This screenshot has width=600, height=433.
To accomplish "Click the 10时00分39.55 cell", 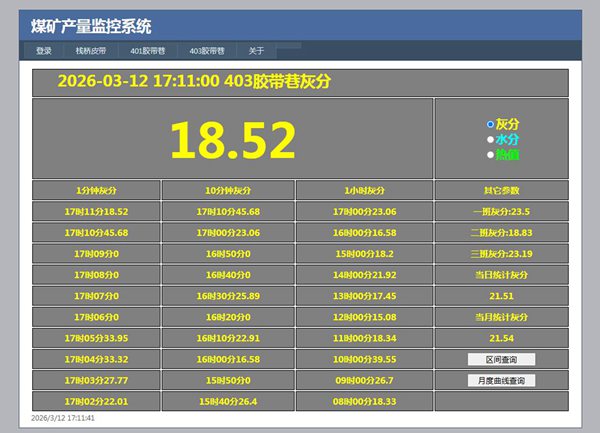I will point(365,359).
